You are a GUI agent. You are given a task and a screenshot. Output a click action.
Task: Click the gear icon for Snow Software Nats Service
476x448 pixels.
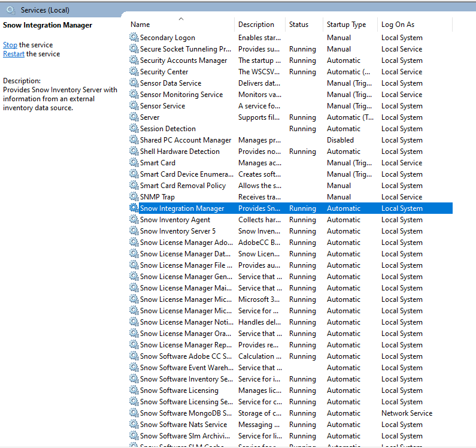pyautogui.click(x=134, y=424)
